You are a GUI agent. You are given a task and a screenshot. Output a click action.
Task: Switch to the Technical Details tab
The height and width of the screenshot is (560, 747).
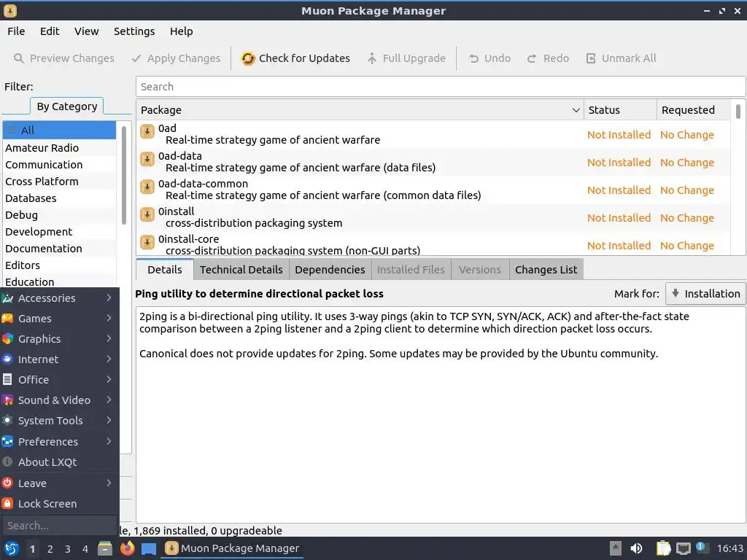[x=241, y=270]
